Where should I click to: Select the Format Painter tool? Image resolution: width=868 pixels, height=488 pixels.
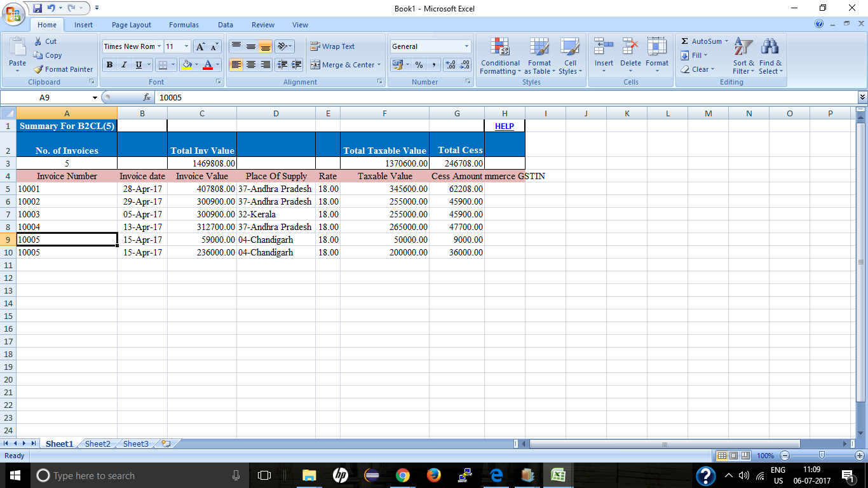[x=63, y=69]
